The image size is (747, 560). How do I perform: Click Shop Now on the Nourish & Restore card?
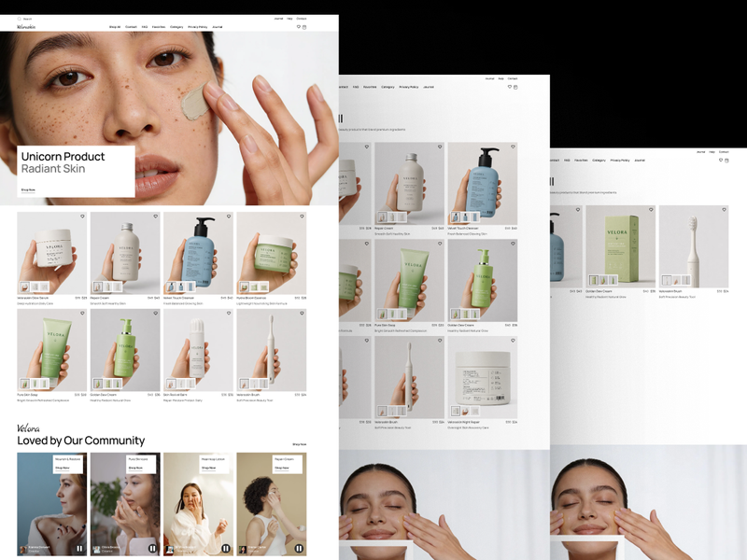62,468
